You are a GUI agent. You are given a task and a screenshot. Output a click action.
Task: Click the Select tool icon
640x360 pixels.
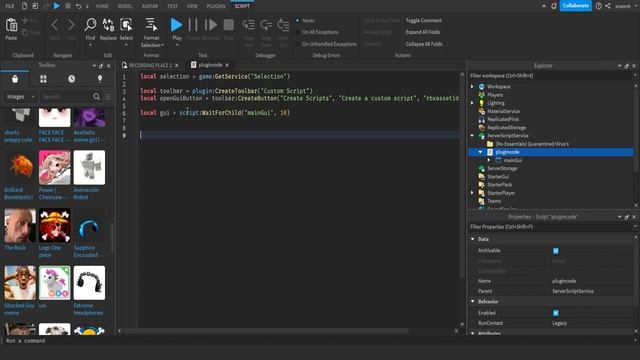pos(126,25)
